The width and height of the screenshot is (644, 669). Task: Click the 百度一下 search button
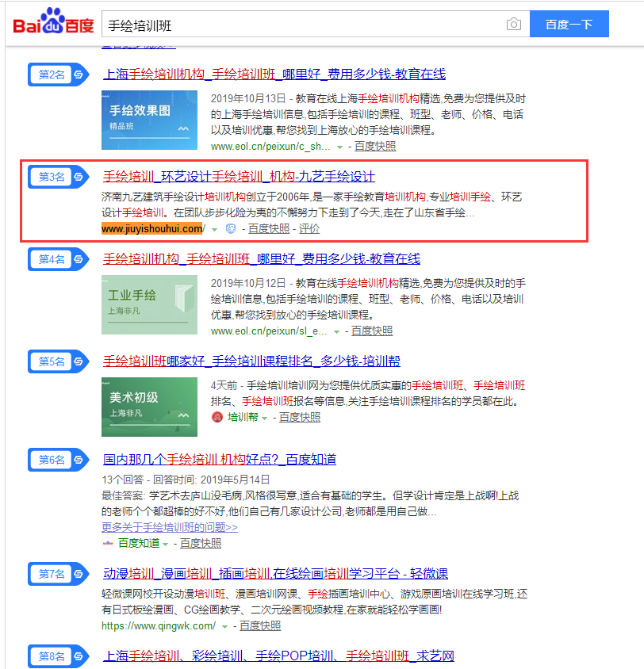569,24
